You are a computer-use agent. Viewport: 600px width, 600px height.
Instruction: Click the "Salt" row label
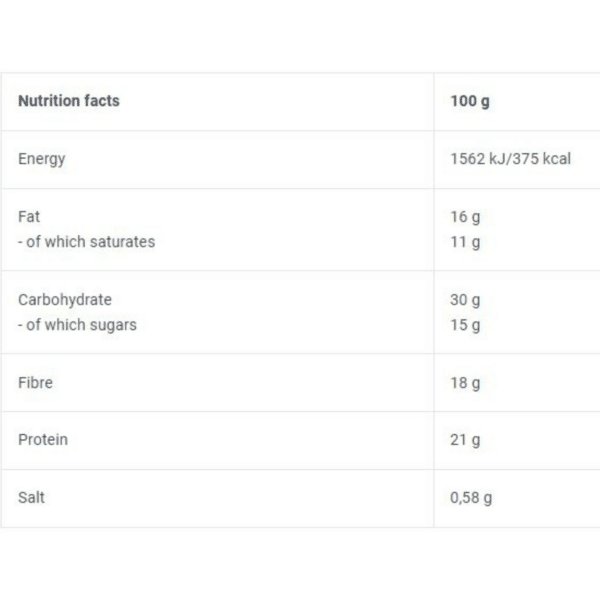tap(32, 498)
